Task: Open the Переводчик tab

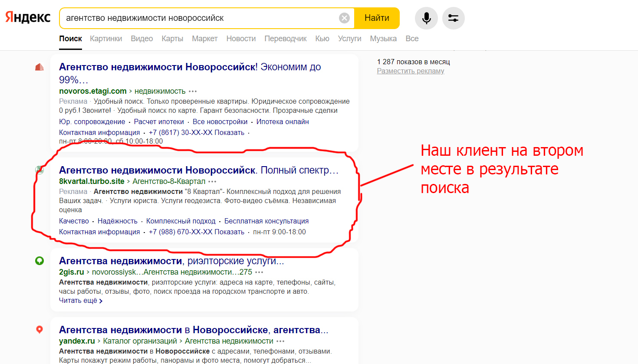Action: (x=286, y=39)
